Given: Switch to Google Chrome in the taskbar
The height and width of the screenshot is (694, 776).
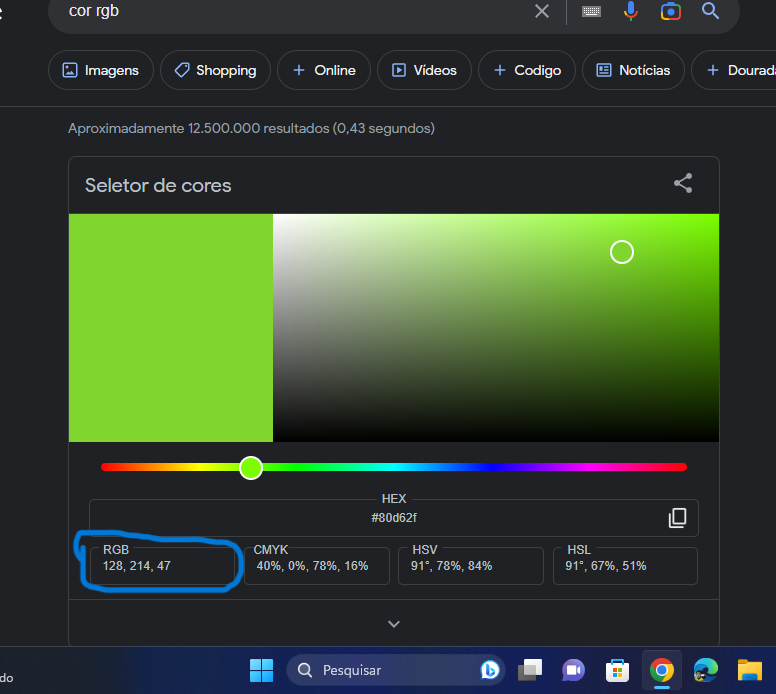Looking at the screenshot, I should (x=662, y=670).
